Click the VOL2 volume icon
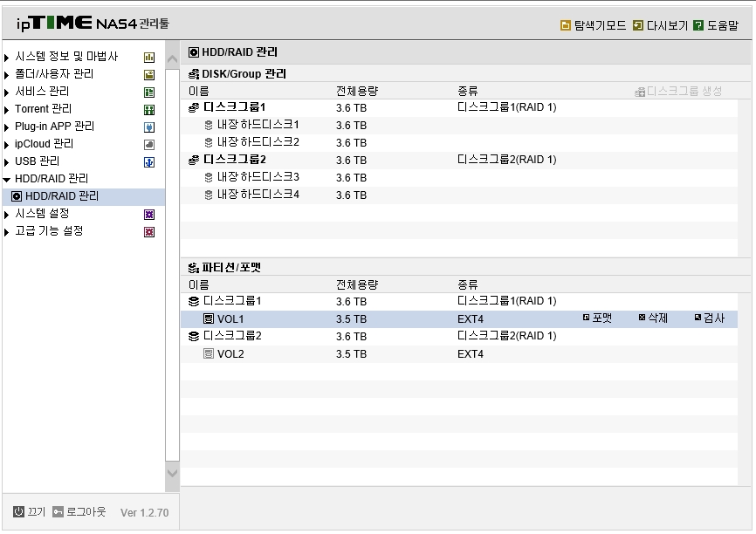Screen dimensions: 756x534 [x=209, y=353]
